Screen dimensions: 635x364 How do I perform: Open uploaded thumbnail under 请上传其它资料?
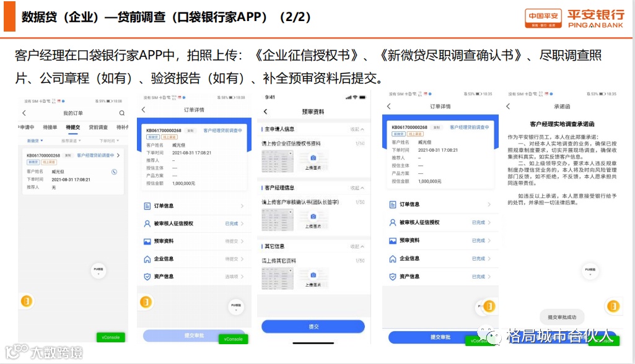[278, 279]
